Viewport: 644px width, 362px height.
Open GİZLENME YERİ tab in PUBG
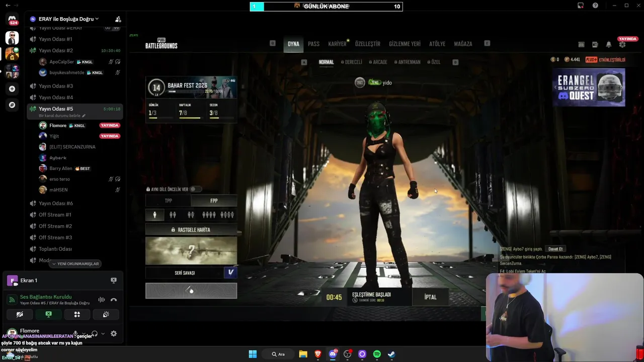click(405, 44)
